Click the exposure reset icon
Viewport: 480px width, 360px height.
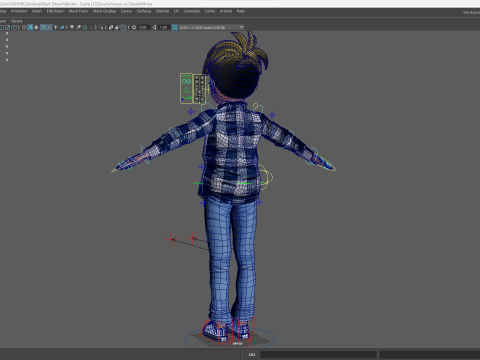(134, 27)
